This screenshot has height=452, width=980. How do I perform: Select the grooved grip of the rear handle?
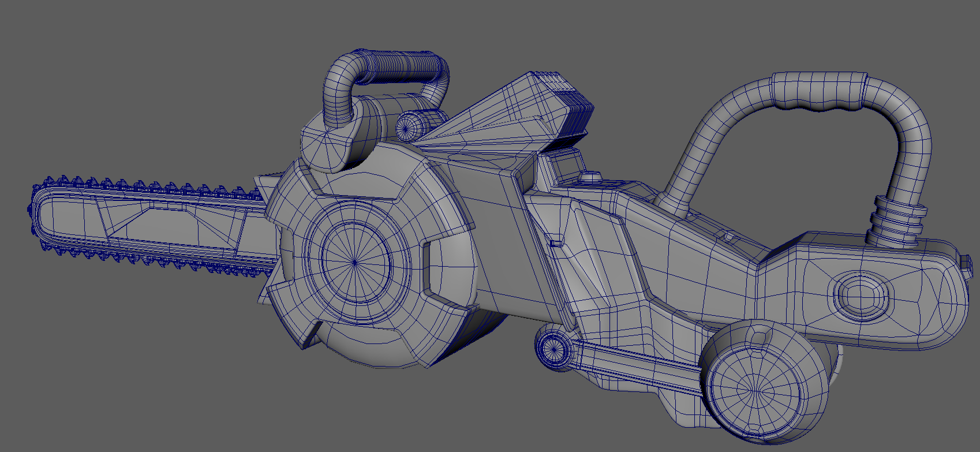point(820,92)
